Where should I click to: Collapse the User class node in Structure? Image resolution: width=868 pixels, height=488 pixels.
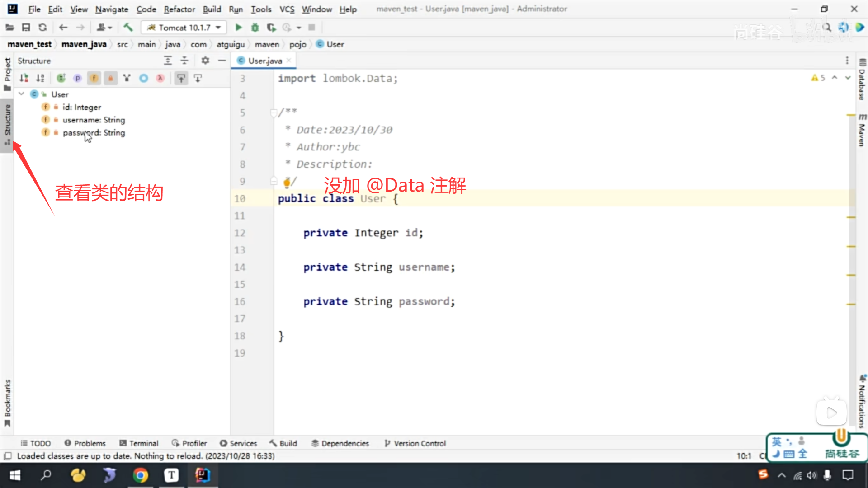[x=21, y=94]
